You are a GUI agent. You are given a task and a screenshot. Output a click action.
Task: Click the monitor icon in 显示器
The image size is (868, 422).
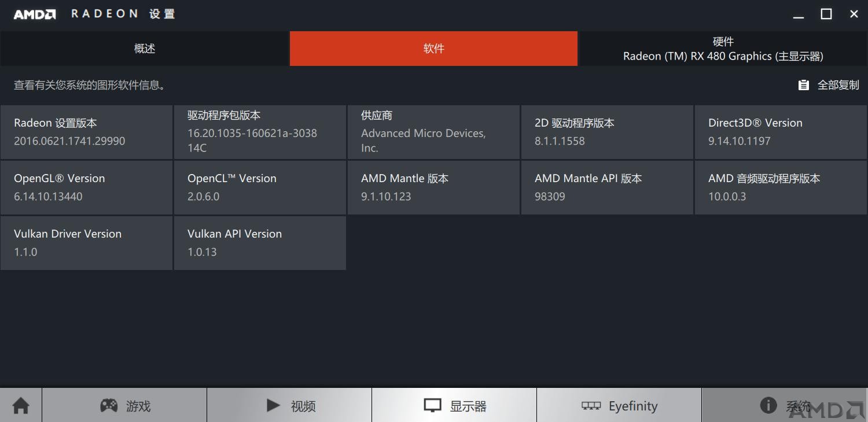coord(432,405)
